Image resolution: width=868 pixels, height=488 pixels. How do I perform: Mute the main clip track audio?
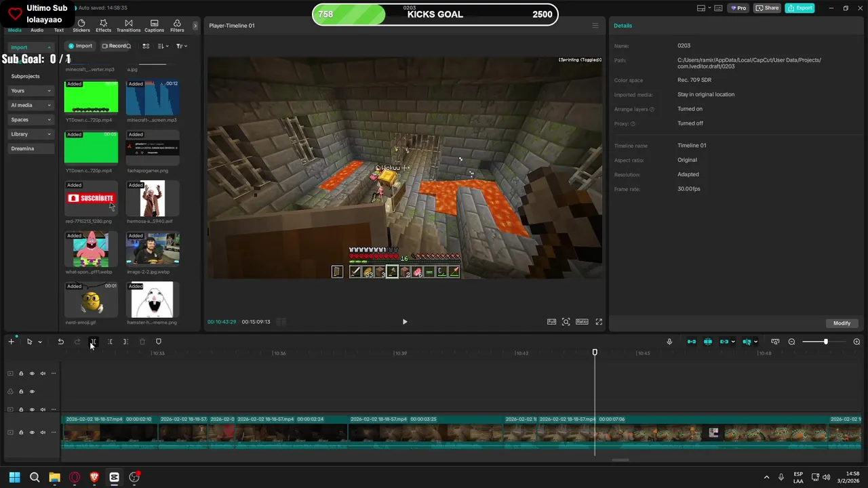tap(43, 432)
